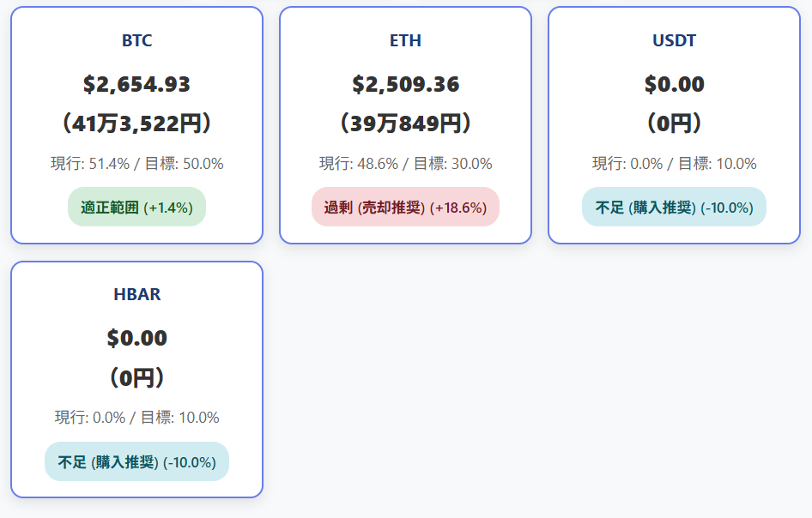
Task: Click the BTC card title
Action: tap(136, 40)
